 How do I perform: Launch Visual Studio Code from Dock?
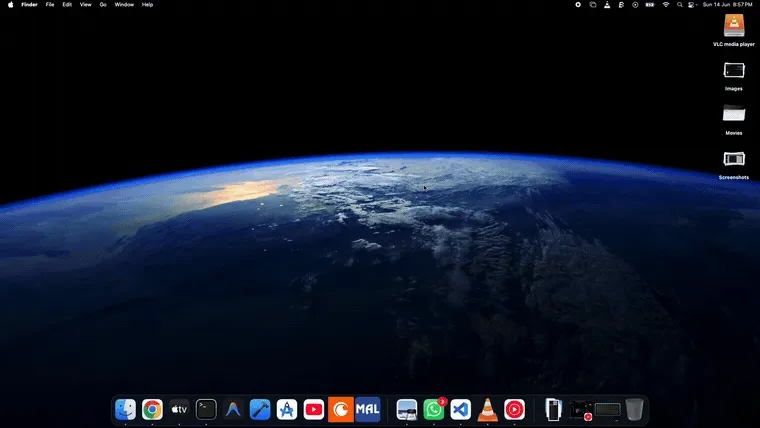tap(460, 410)
